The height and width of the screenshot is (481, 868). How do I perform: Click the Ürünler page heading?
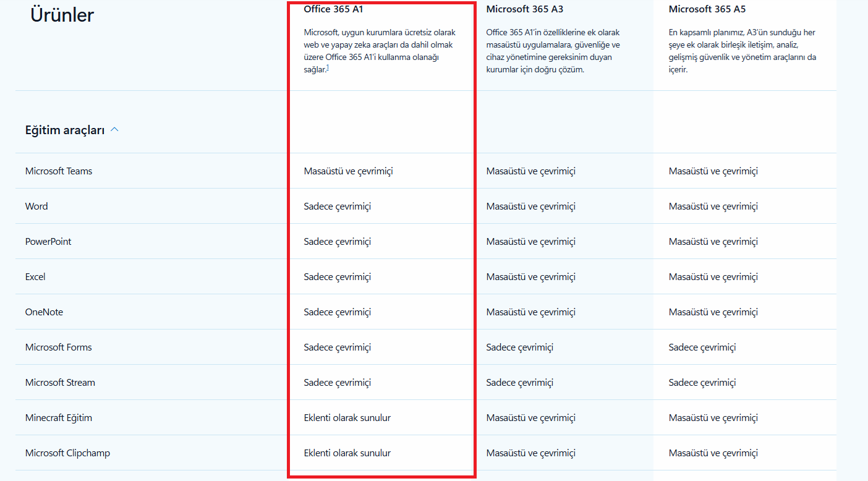pyautogui.click(x=62, y=15)
